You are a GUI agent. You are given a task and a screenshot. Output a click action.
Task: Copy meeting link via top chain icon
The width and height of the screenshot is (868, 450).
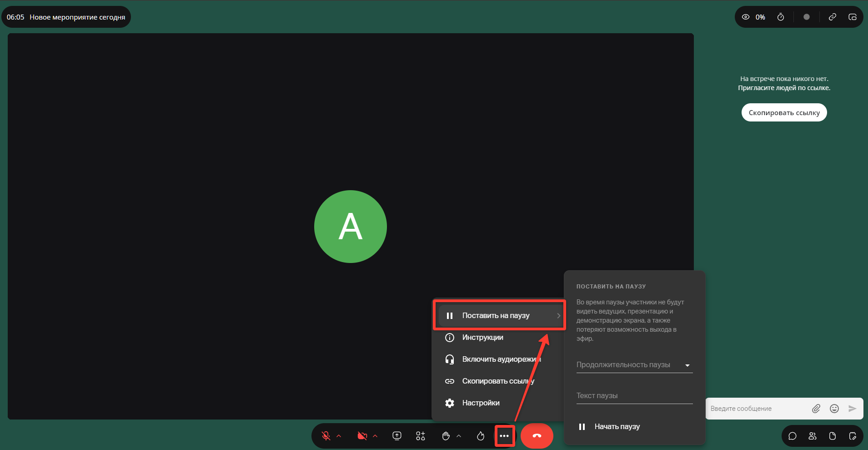[x=833, y=17]
